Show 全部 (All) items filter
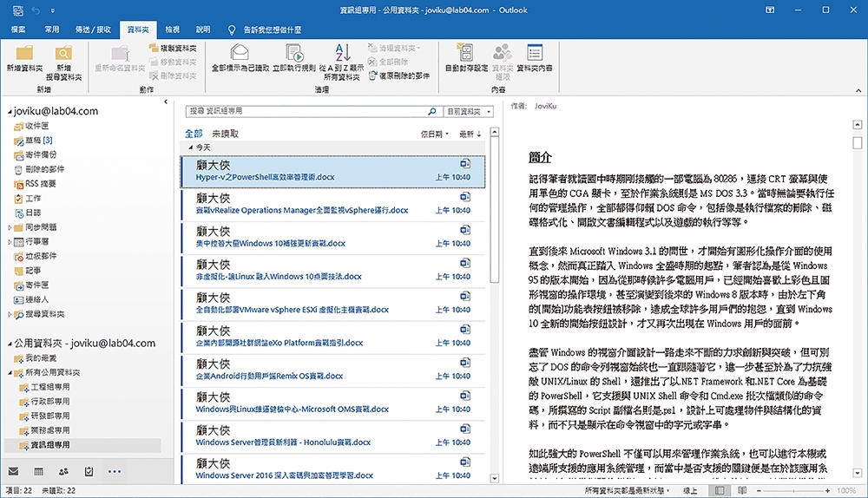868x498 pixels. [x=194, y=134]
